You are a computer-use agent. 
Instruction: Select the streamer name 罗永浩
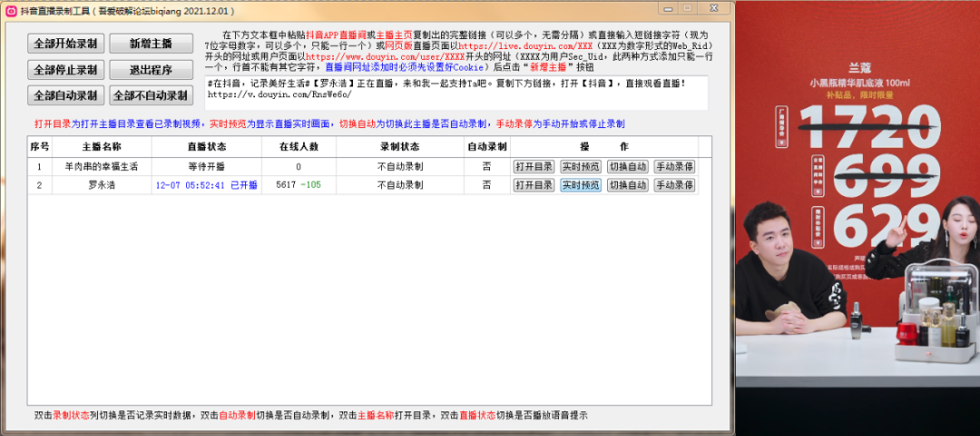(102, 185)
